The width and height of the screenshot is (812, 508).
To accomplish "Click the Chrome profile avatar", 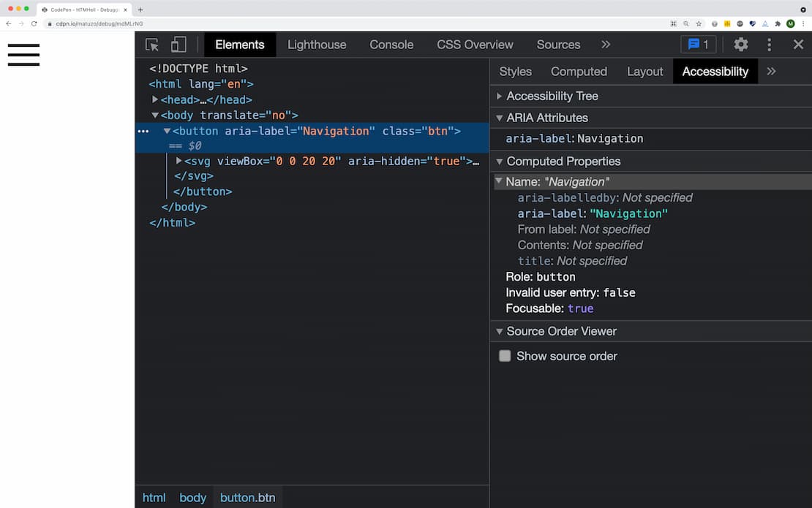I will click(790, 23).
